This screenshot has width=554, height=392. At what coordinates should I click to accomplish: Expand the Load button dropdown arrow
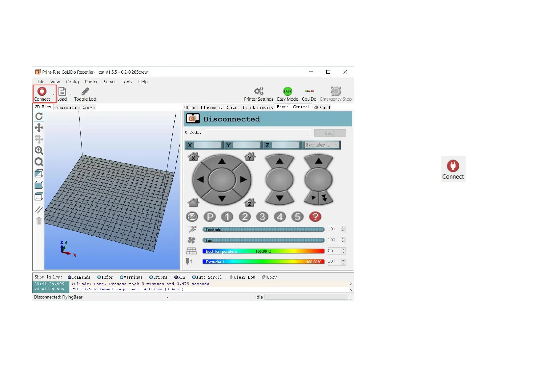tap(71, 94)
